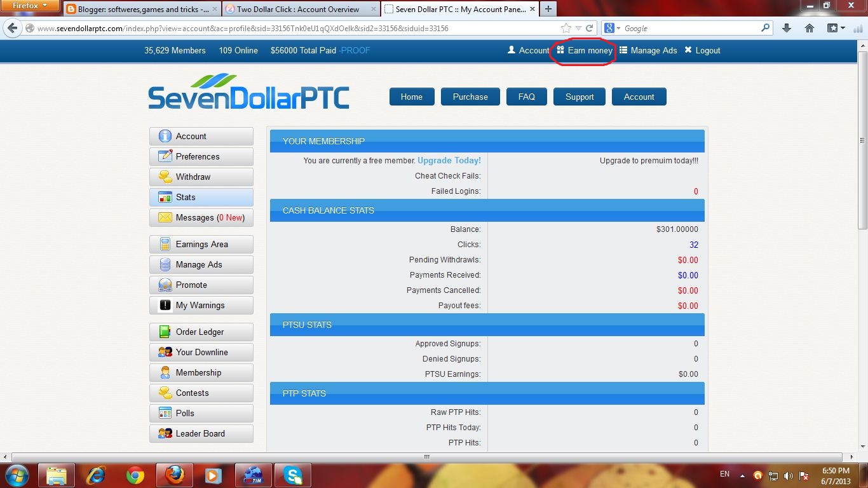
Task: Click Earn money in the top bar
Action: [585, 50]
